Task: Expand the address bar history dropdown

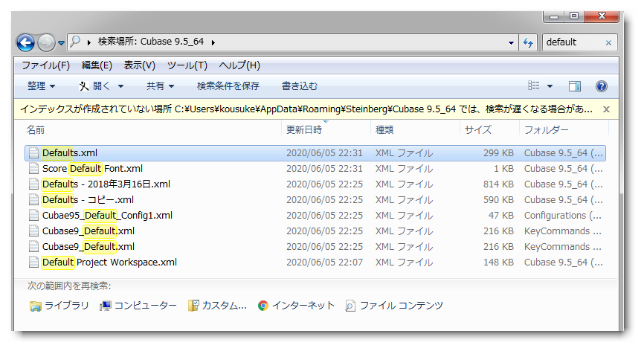Action: pos(511,42)
